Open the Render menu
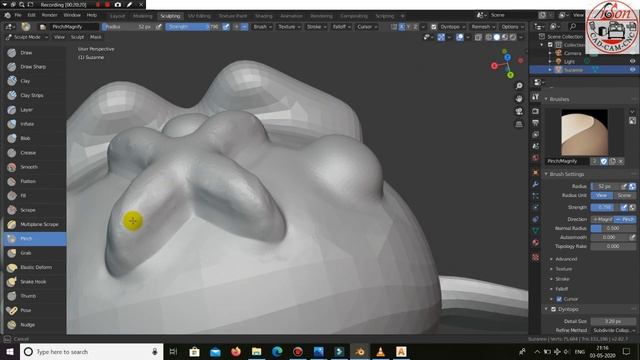The height and width of the screenshot is (360, 640). click(49, 15)
